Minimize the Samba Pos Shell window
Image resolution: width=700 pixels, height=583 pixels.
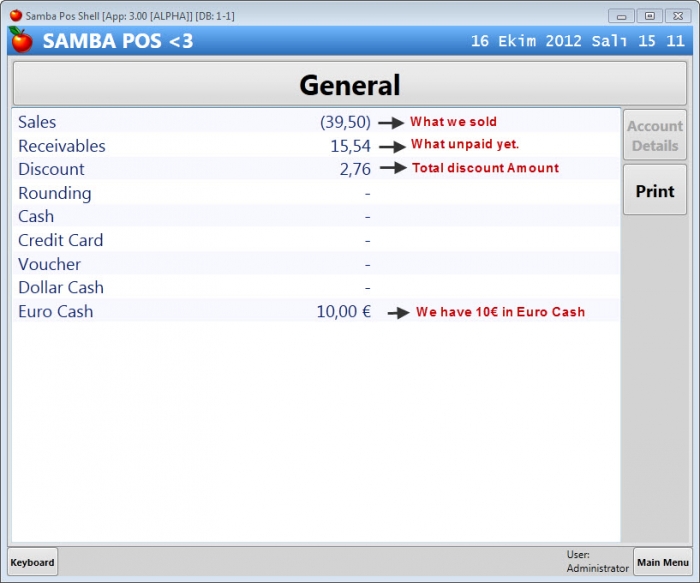(x=621, y=16)
